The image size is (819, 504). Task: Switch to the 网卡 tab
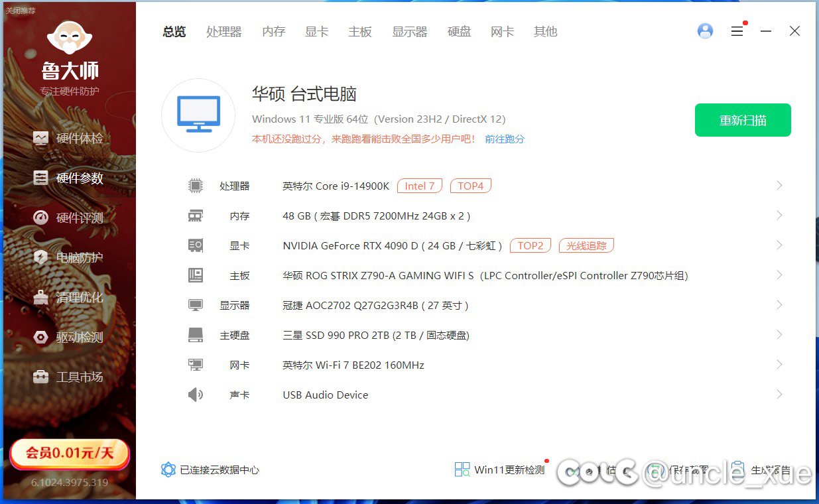503,32
